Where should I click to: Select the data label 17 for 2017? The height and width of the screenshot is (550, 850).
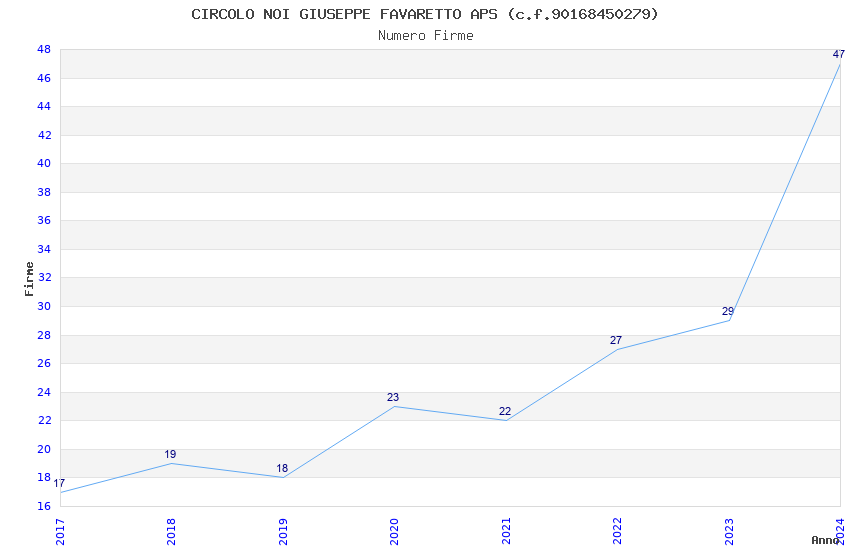59,483
